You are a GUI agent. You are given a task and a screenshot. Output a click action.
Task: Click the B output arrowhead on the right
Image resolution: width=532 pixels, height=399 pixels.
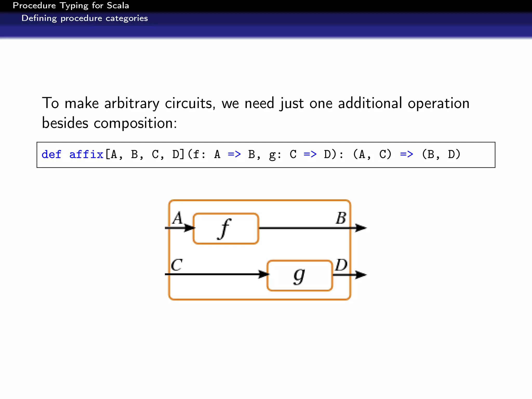361,228
